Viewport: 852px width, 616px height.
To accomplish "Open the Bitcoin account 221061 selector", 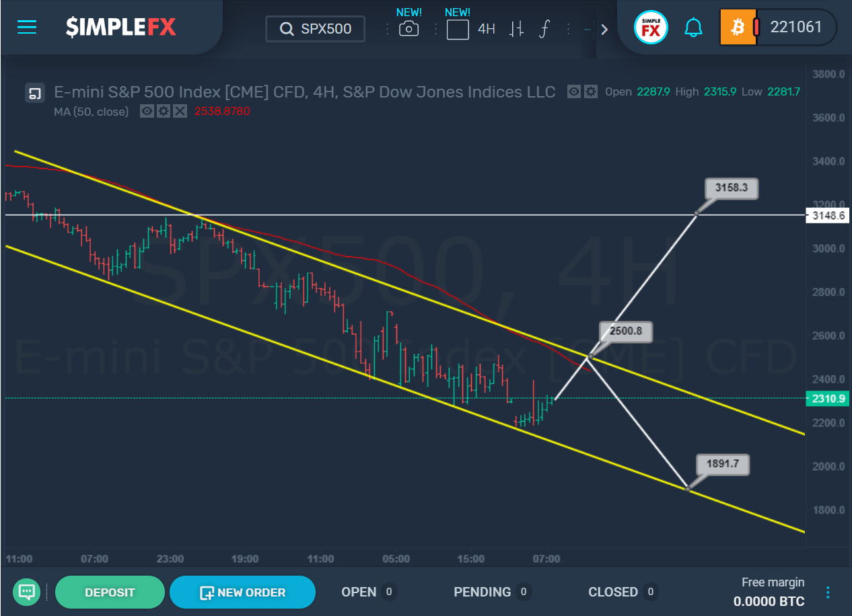I will coord(778,27).
